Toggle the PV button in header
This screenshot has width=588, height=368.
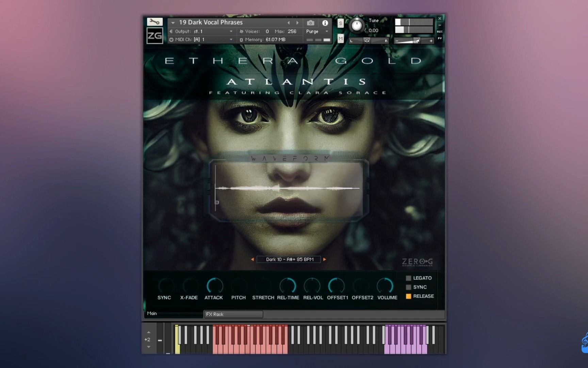tap(440, 39)
